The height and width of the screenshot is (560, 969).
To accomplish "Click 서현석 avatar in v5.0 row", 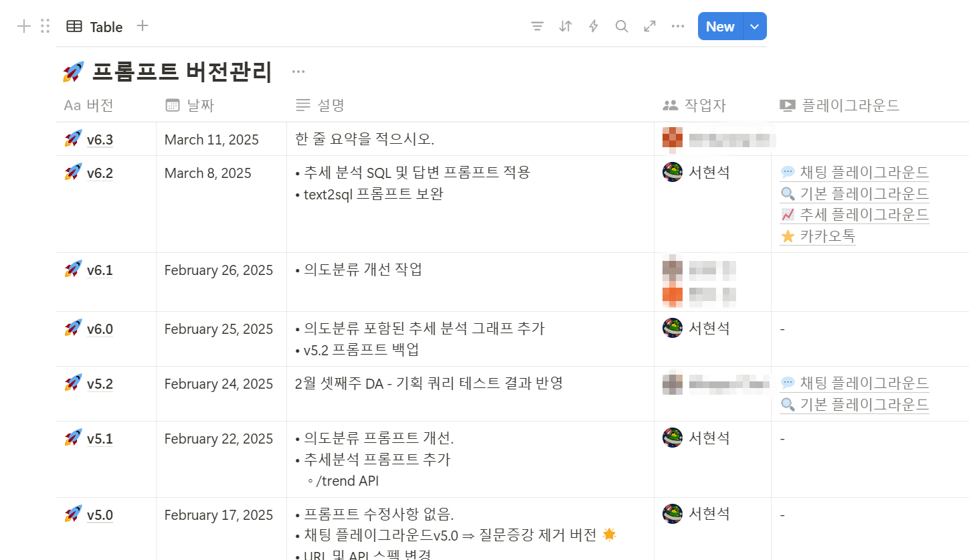I will coord(672,514).
